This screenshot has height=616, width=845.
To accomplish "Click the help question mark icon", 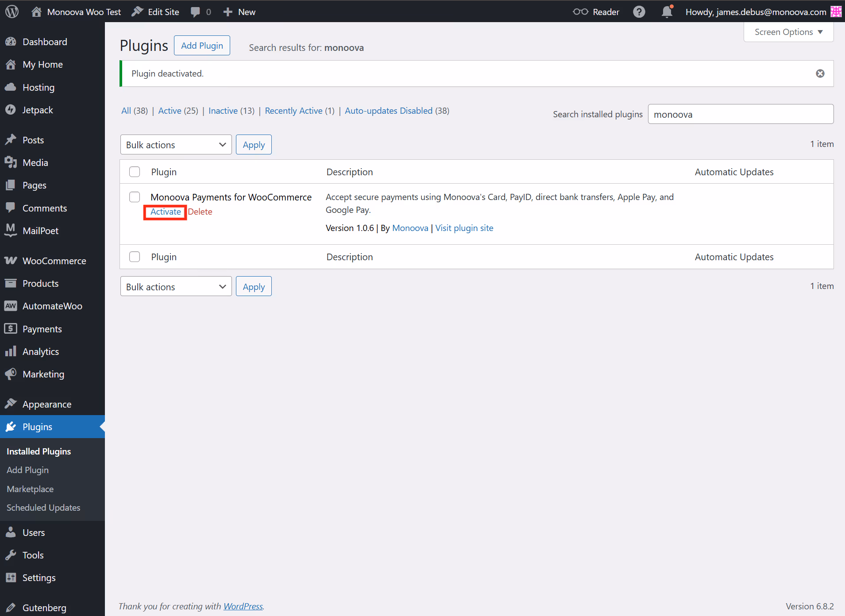I will [639, 12].
